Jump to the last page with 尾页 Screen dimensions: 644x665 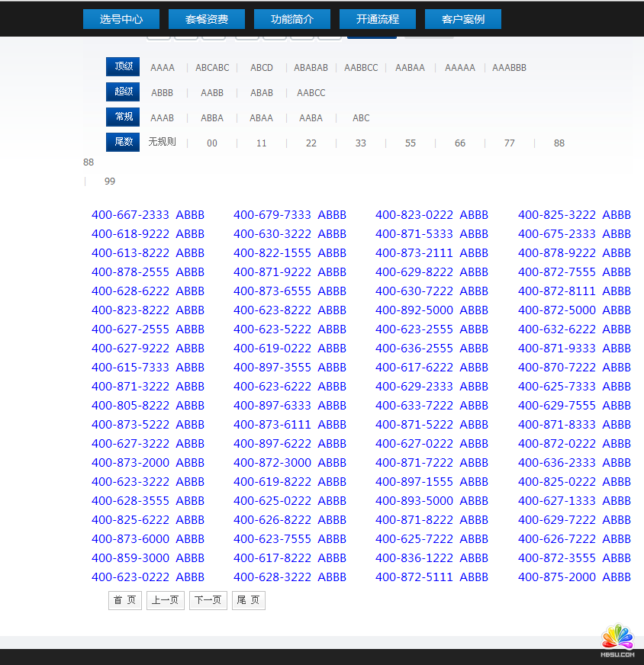tap(248, 601)
